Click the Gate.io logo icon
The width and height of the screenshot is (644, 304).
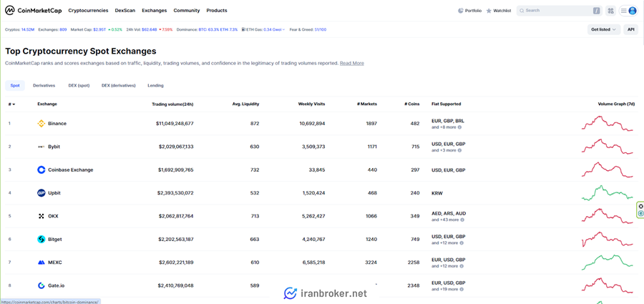pos(41,285)
